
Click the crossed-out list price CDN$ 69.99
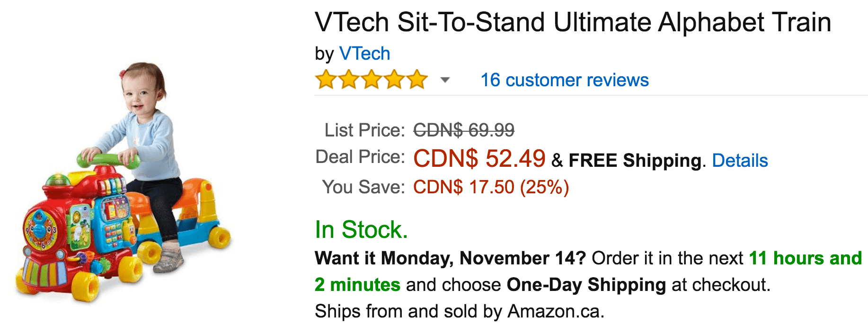point(464,130)
